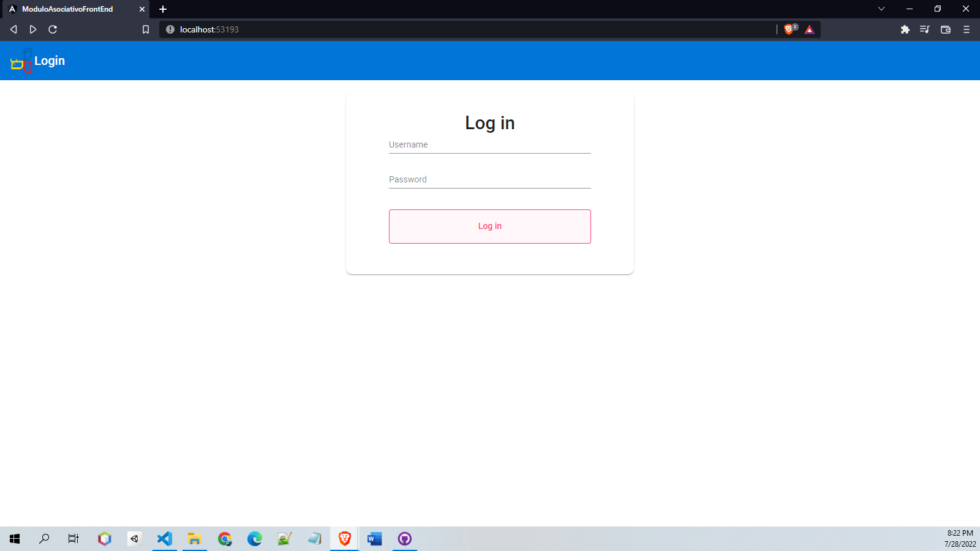This screenshot has width=980, height=551.
Task: Open a new browser tab
Action: coord(163,9)
